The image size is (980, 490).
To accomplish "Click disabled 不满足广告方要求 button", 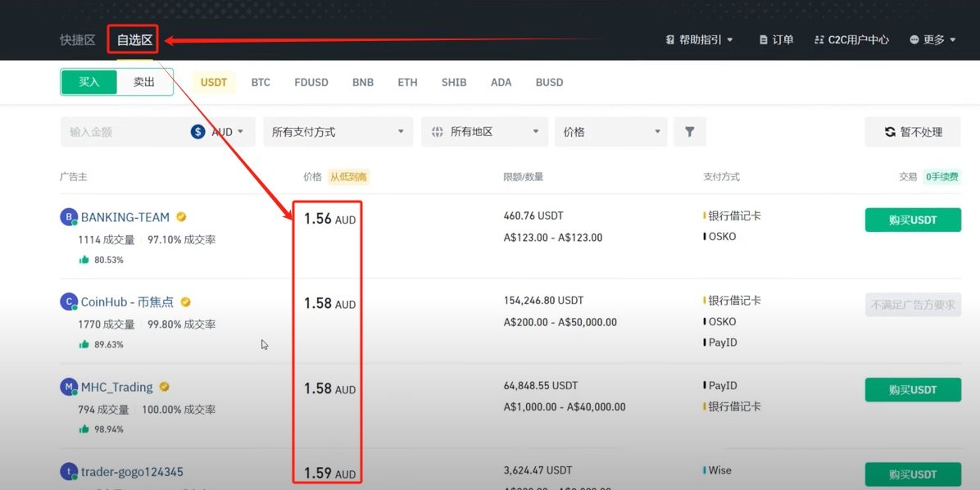I will 913,305.
